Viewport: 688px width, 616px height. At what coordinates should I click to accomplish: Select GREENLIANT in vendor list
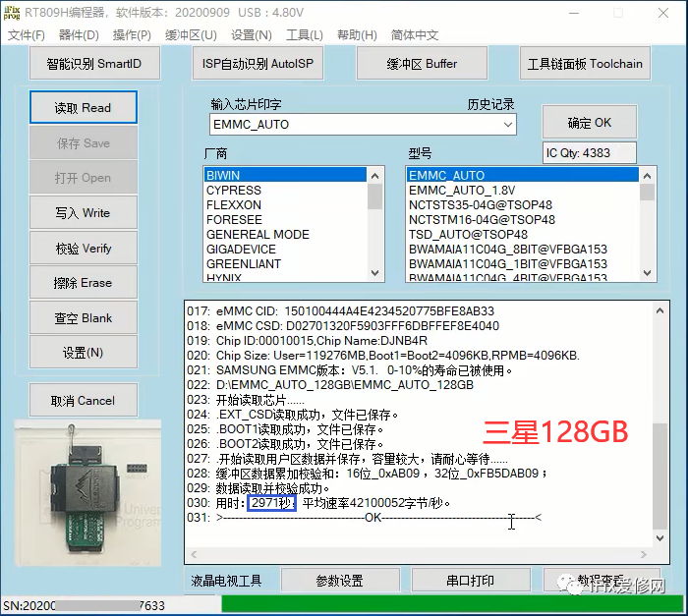[285, 263]
